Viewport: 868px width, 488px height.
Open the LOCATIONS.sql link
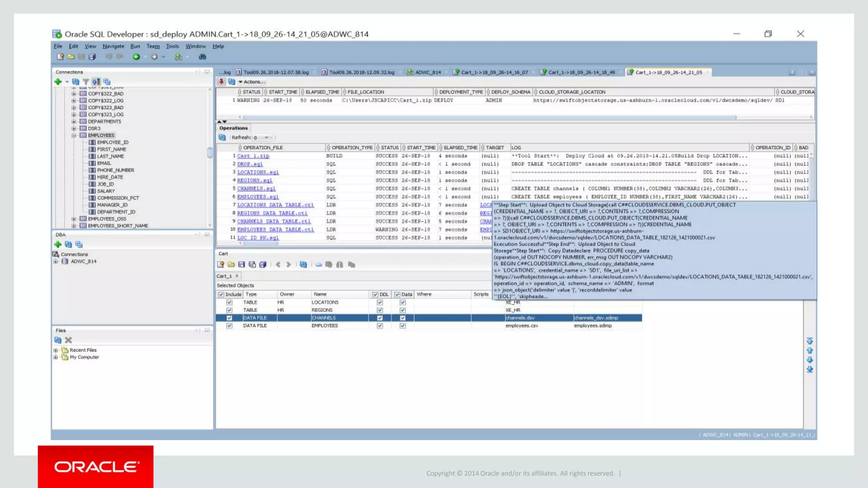pyautogui.click(x=258, y=172)
